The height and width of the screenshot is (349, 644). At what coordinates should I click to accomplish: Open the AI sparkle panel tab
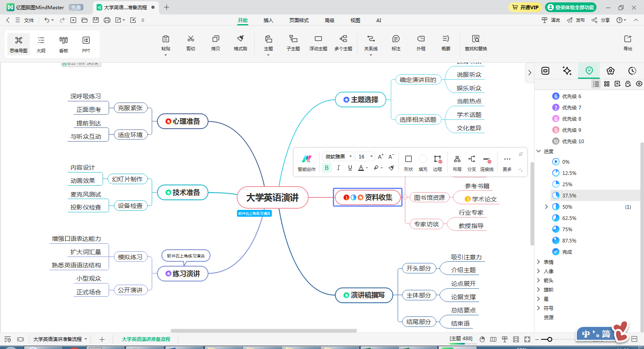(567, 71)
